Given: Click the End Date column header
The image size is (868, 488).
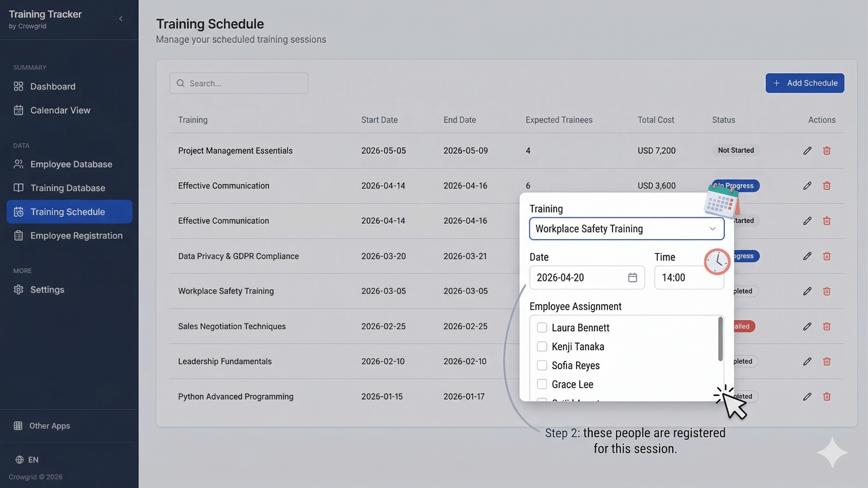Looking at the screenshot, I should 459,120.
